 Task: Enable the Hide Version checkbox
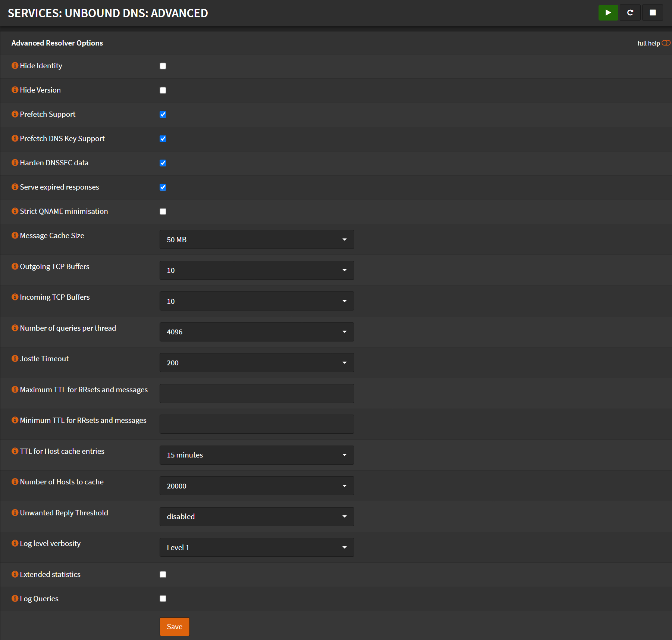click(x=163, y=90)
